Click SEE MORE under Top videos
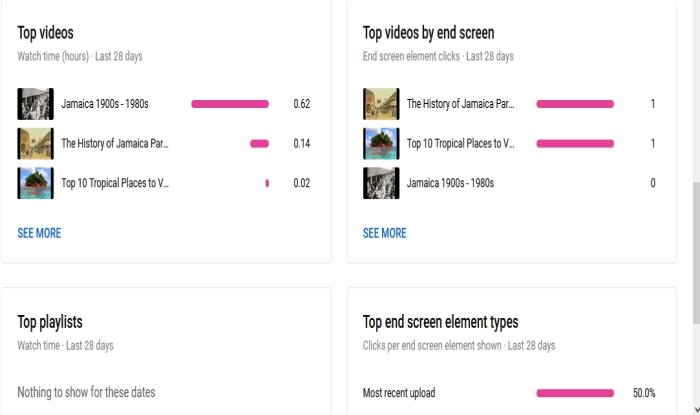 click(x=39, y=233)
